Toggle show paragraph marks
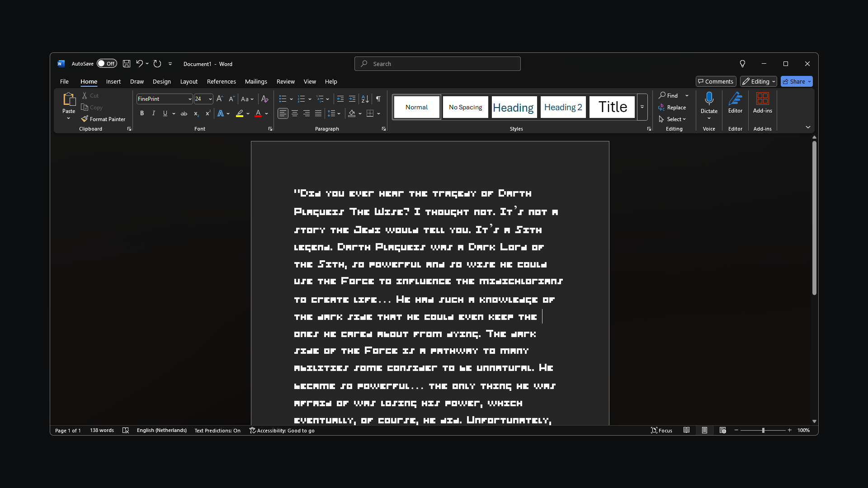Screen dimensions: 868x488 point(378,99)
